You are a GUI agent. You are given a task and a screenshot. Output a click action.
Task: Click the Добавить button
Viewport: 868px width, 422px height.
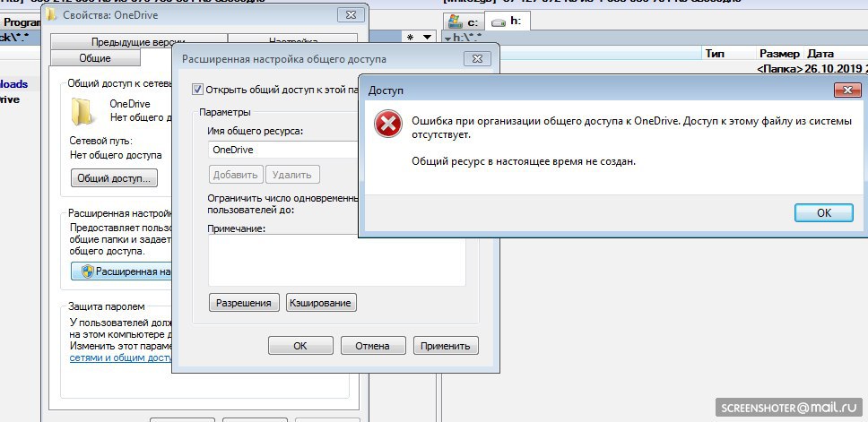[x=236, y=175]
